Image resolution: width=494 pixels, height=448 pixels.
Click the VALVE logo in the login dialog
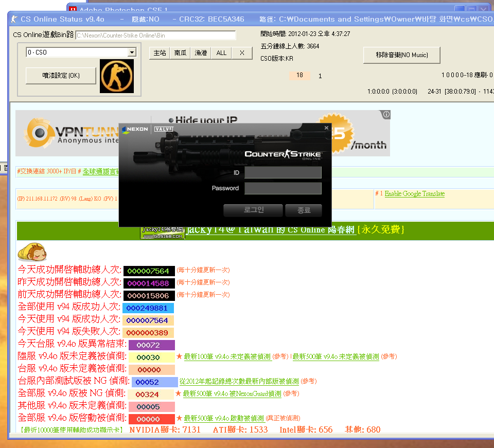(164, 129)
